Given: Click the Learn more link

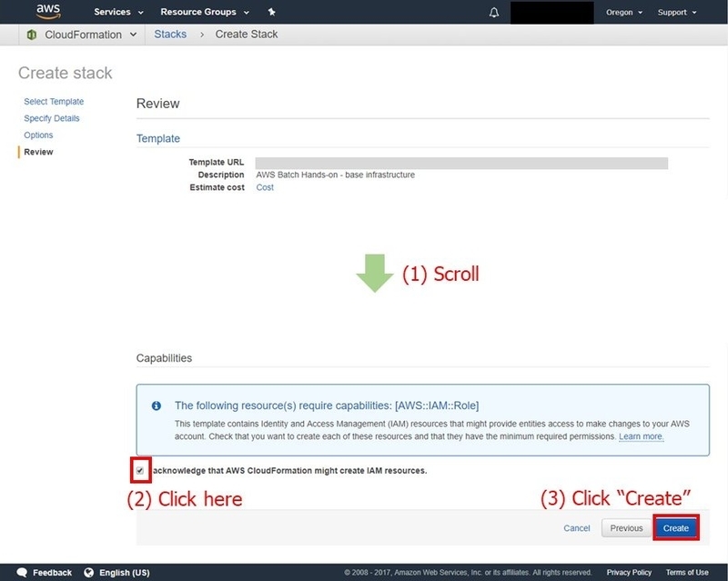Looking at the screenshot, I should (x=642, y=436).
